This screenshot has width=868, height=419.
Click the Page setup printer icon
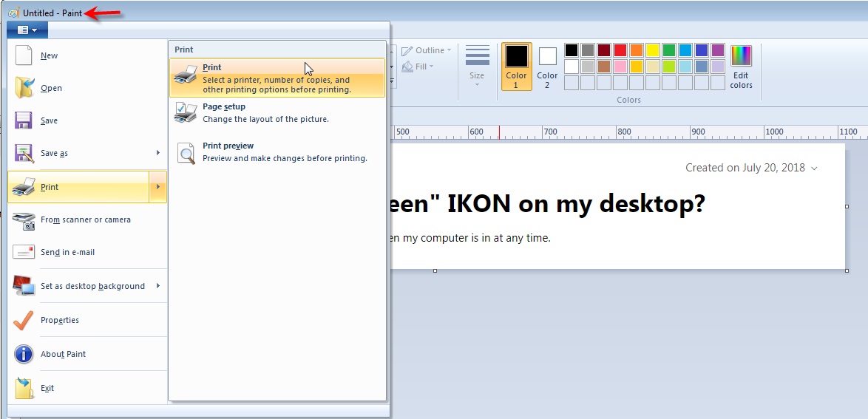[186, 112]
